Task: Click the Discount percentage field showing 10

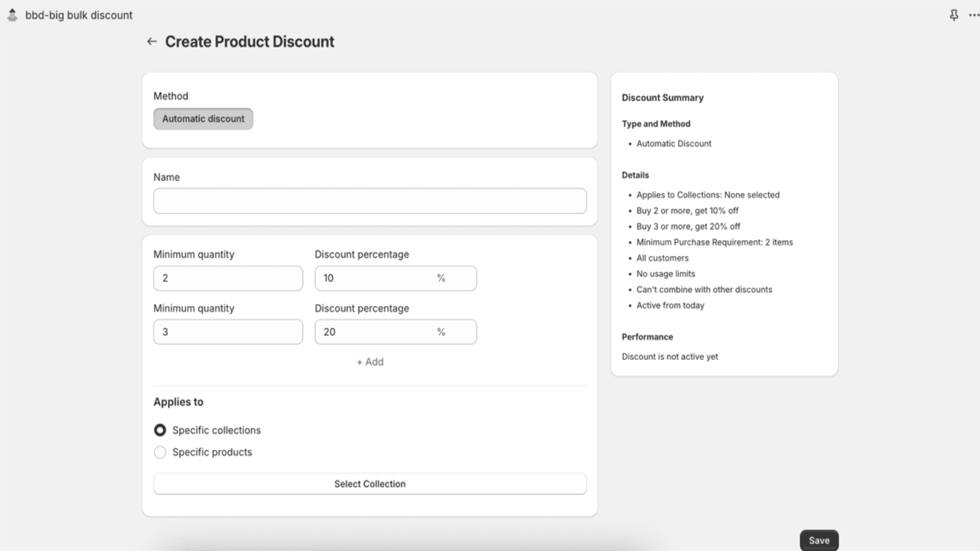Action: pyautogui.click(x=395, y=278)
